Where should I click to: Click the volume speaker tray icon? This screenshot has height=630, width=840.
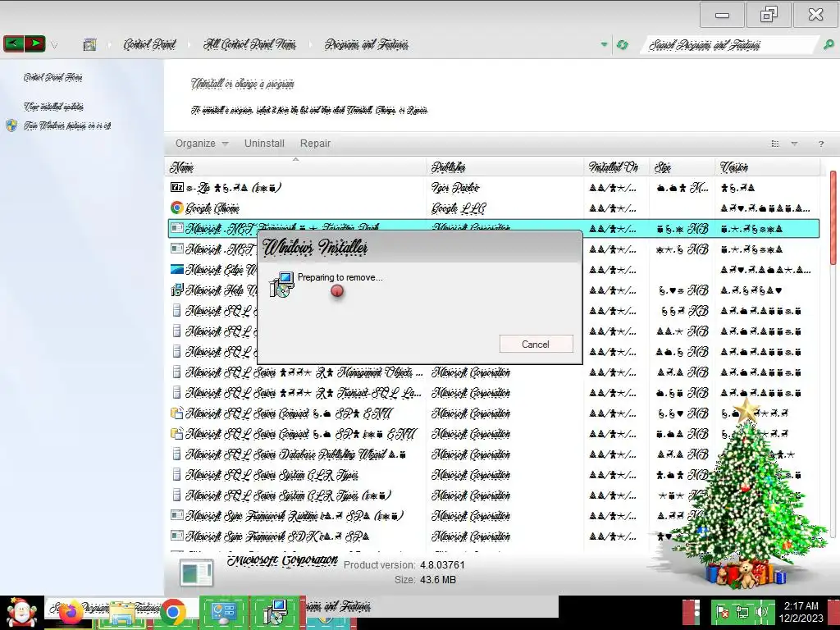761,612
